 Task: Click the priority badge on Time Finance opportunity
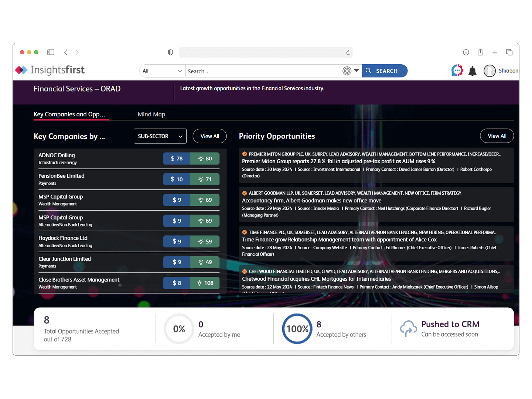tap(245, 232)
